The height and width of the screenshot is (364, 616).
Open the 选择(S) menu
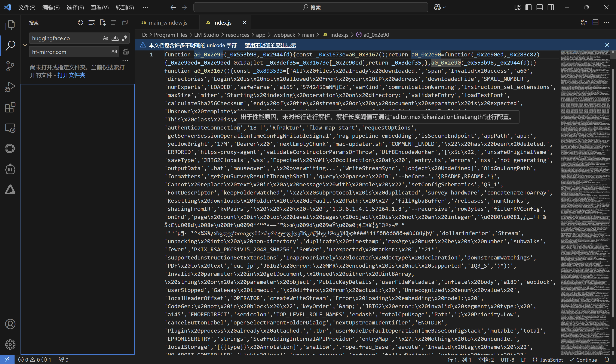75,7
